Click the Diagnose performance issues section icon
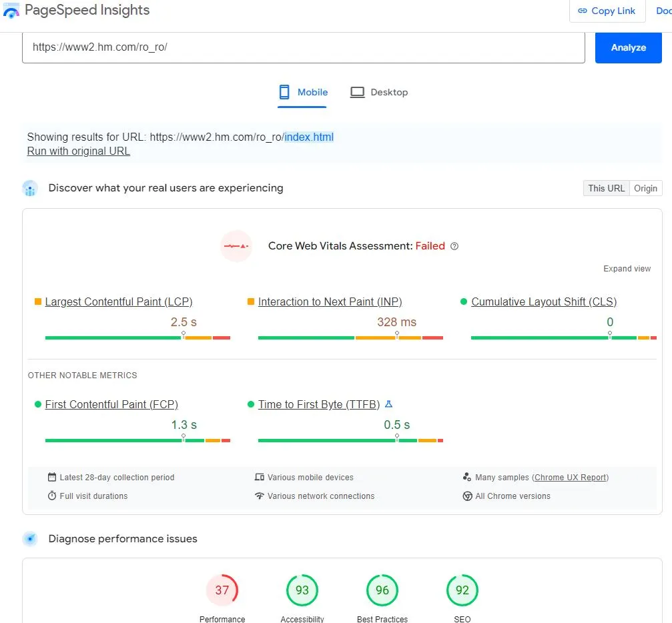This screenshot has height=623, width=672. tap(30, 539)
